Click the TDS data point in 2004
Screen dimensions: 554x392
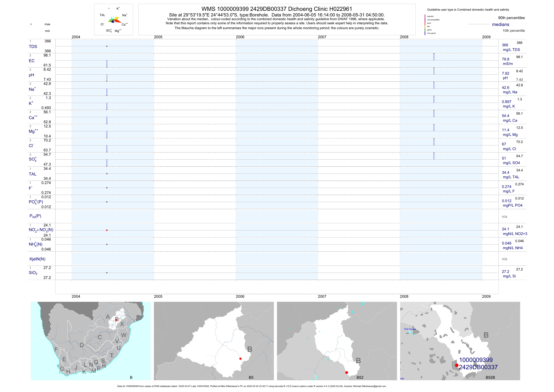[x=107, y=46]
